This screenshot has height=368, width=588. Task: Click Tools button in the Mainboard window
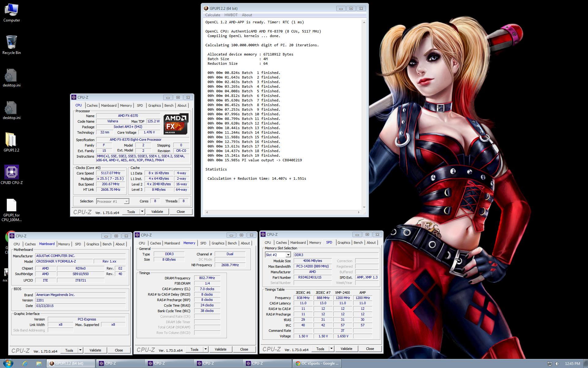69,350
